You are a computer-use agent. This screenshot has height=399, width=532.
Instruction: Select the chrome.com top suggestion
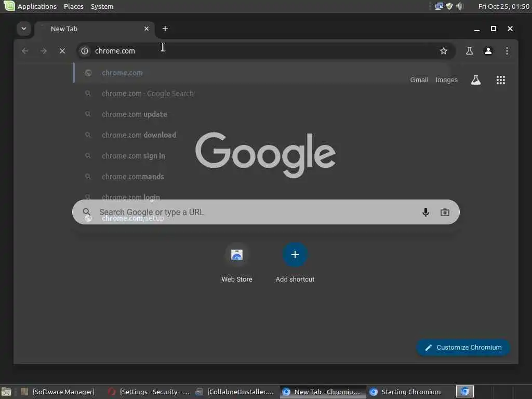point(261,73)
